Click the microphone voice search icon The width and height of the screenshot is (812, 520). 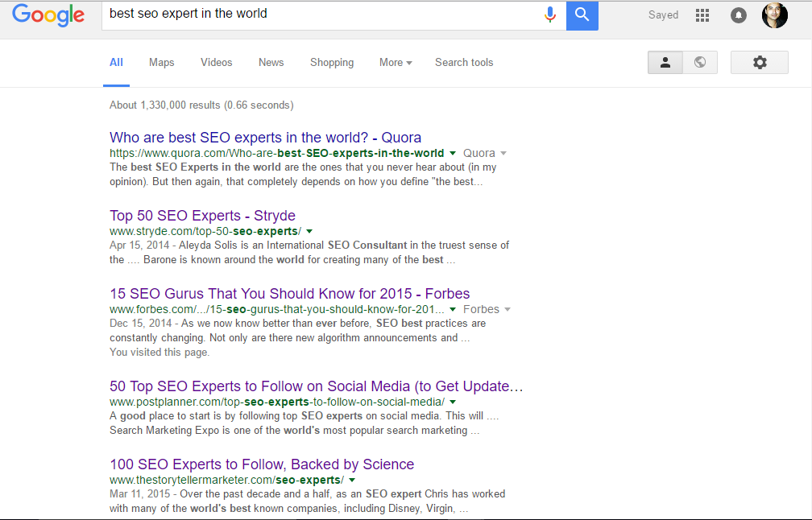point(551,14)
